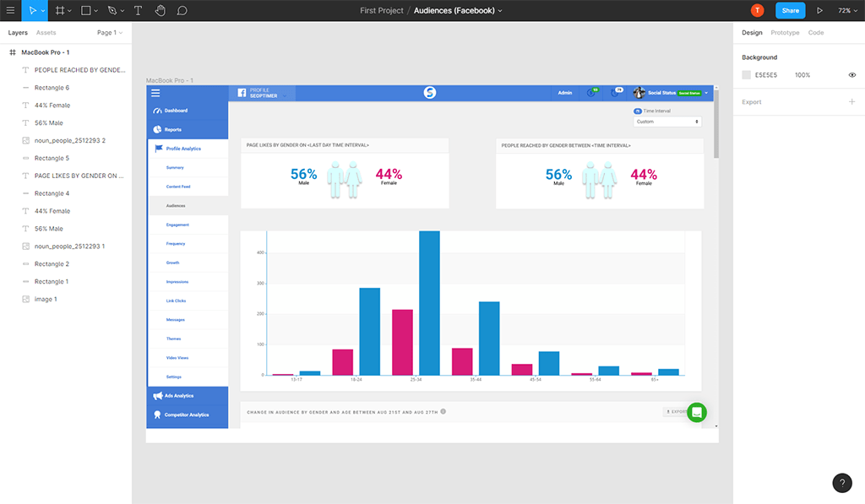This screenshot has width=865, height=504.
Task: Open the Move tool options dropdown arrow
Action: [43, 10]
